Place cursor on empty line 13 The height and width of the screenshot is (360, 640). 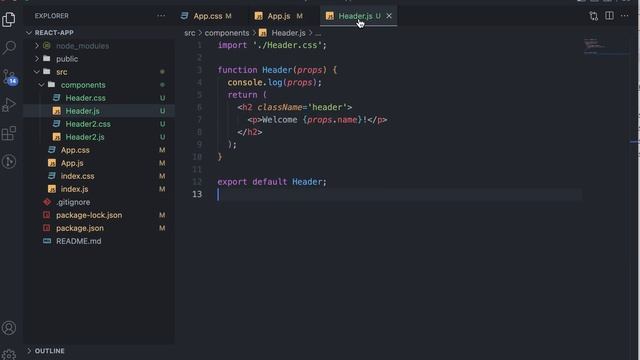pyautogui.click(x=399, y=194)
